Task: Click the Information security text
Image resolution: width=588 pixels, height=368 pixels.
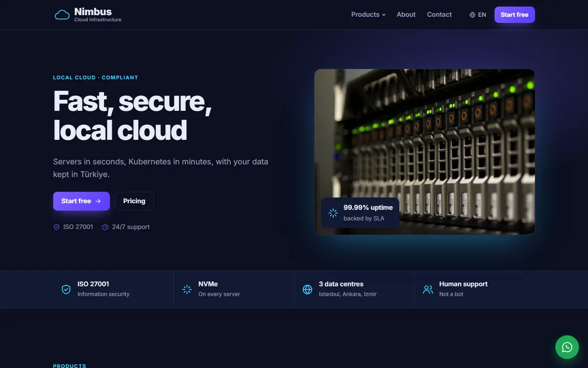Action: point(103,294)
